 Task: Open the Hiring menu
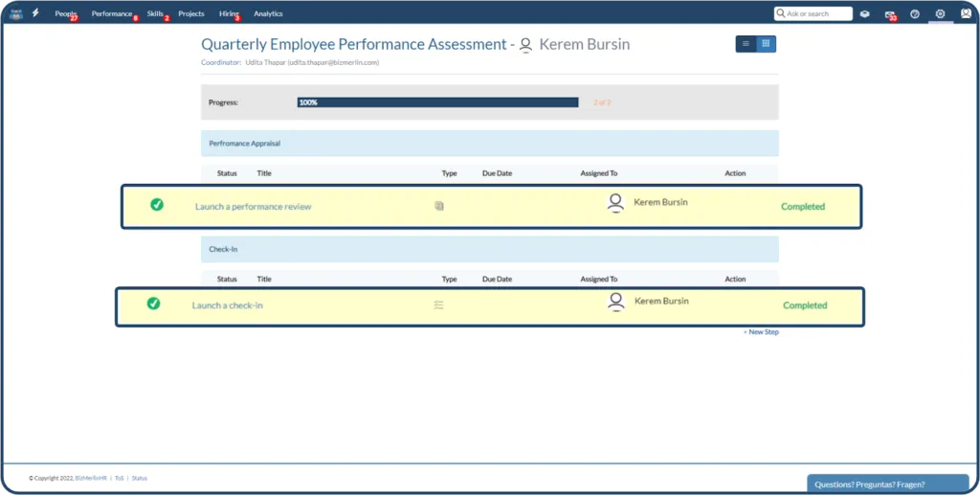click(x=230, y=13)
